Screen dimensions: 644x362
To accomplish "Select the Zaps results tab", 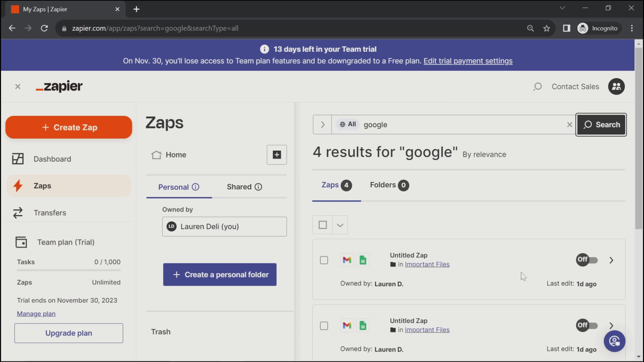I will (x=336, y=185).
